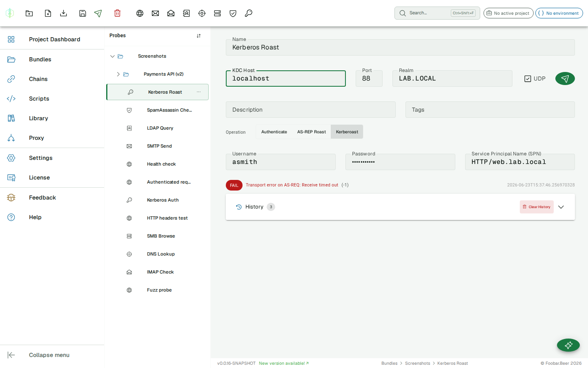The width and height of the screenshot is (588, 368).
Task: Click the Service Principal Name field
Action: click(520, 162)
